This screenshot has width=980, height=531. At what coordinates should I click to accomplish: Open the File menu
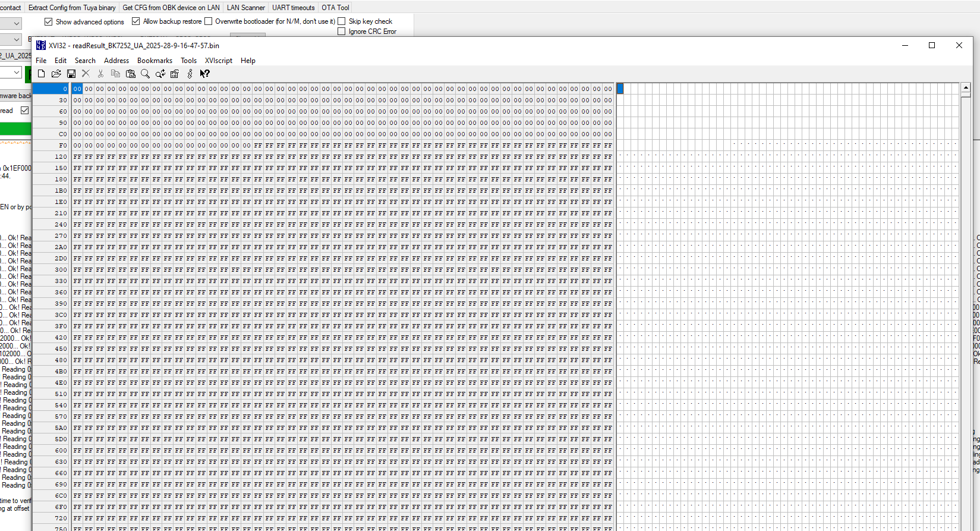pyautogui.click(x=41, y=61)
